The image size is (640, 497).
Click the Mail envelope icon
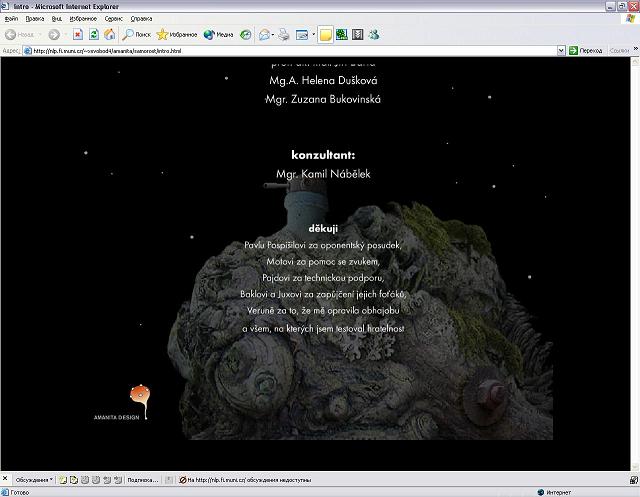click(x=264, y=35)
